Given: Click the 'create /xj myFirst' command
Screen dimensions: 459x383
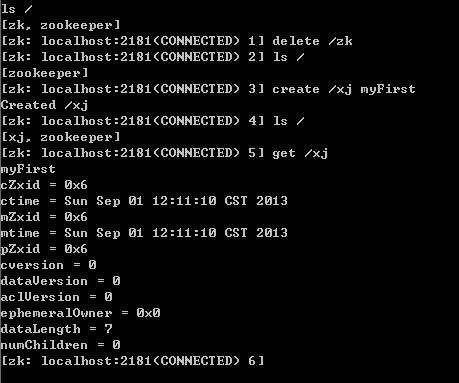Looking at the screenshot, I should (x=344, y=89).
